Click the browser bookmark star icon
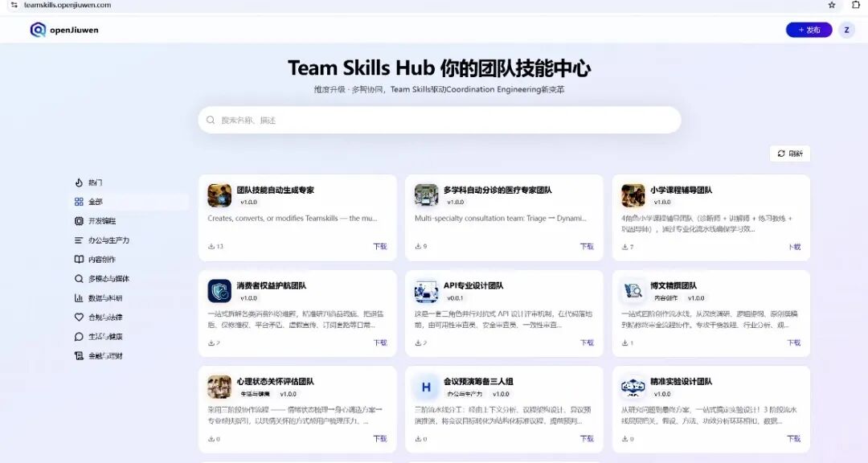Screen dimensions: 868x463 click(x=832, y=5)
